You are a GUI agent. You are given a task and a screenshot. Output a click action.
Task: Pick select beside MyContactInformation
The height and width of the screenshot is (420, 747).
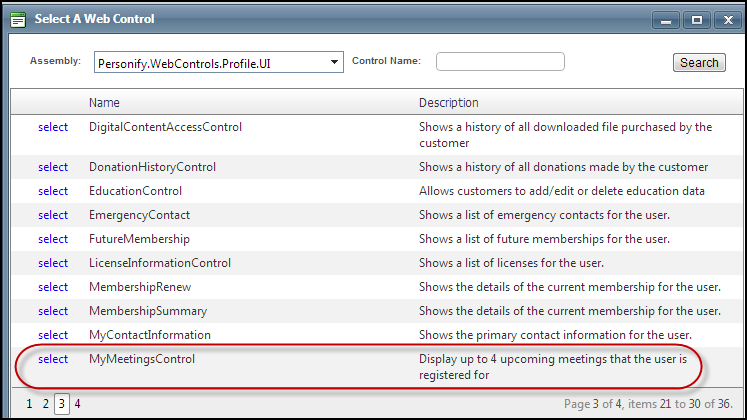coord(53,335)
